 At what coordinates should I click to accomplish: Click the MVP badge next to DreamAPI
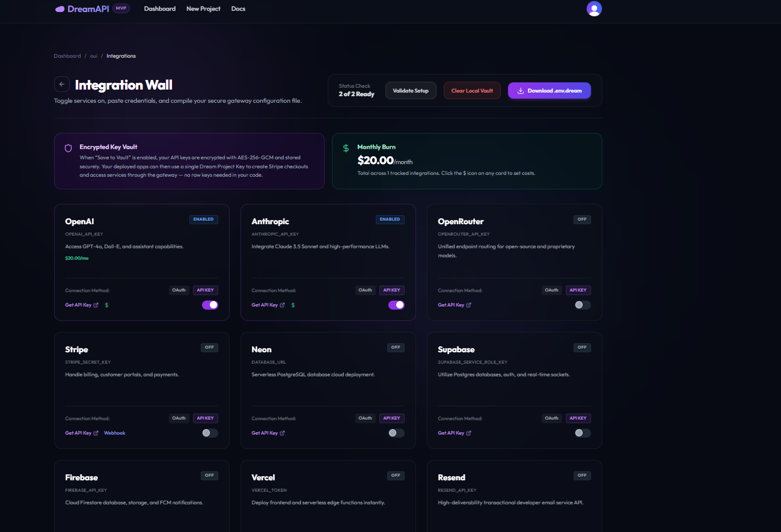pyautogui.click(x=121, y=8)
